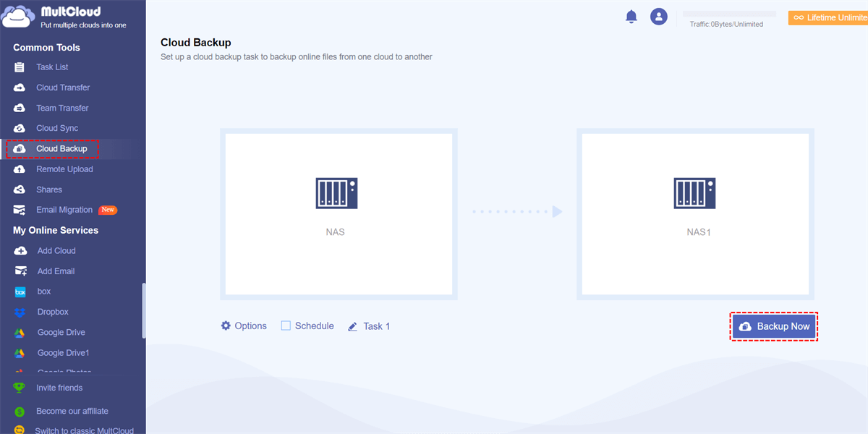Click the Backup Now button
The height and width of the screenshot is (434, 868).
tap(773, 327)
